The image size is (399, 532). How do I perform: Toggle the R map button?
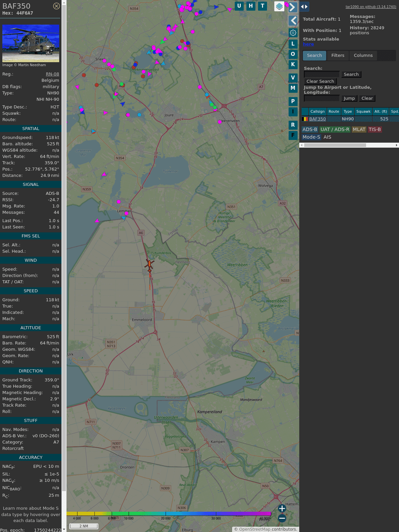293,125
